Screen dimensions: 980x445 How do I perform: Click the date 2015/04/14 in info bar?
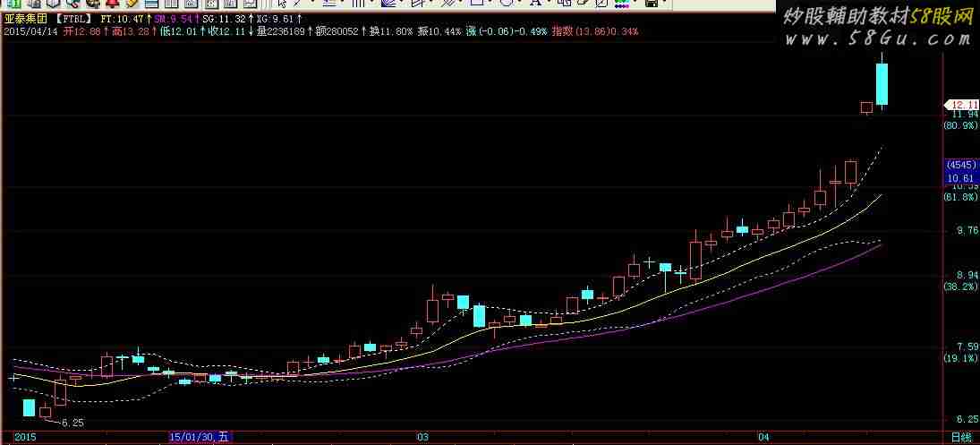30,31
